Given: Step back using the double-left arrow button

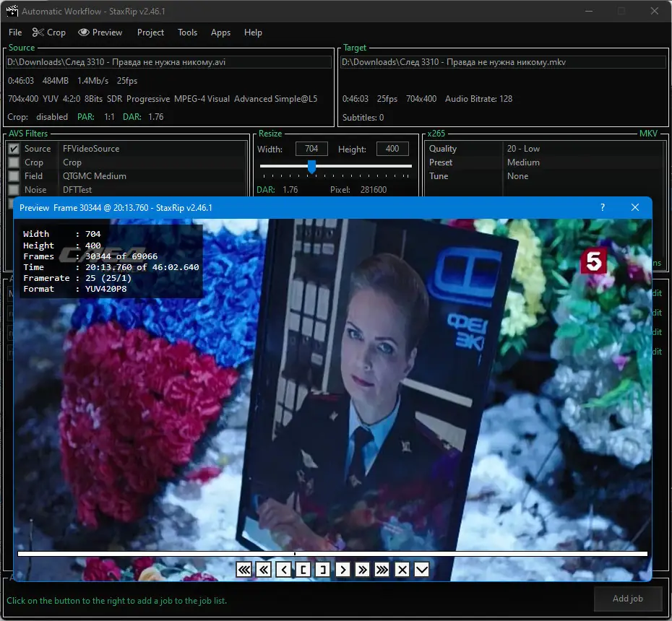Looking at the screenshot, I should (x=264, y=570).
